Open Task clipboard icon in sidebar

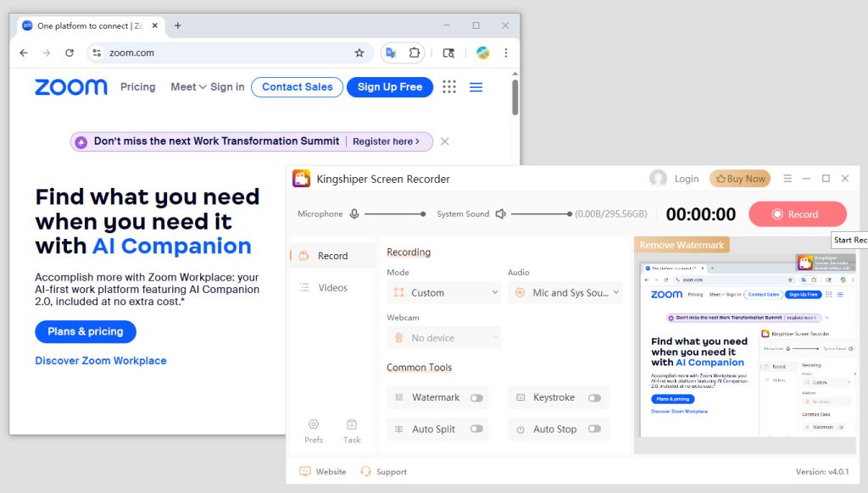(352, 424)
